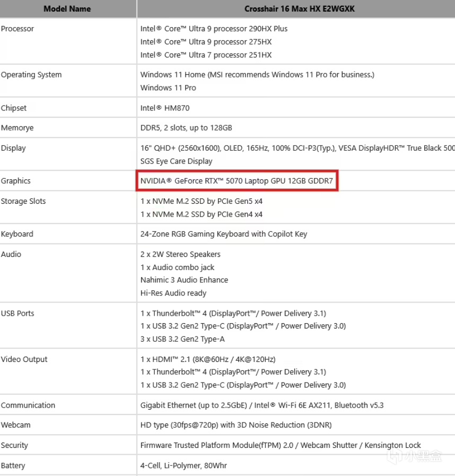Click the 'Ultra 9 processor 275HX' line

tap(206, 42)
